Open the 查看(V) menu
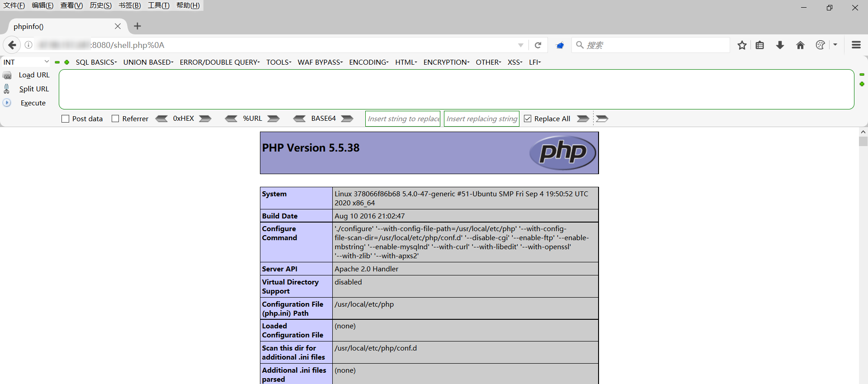Viewport: 868px width, 384px height. 71,5
